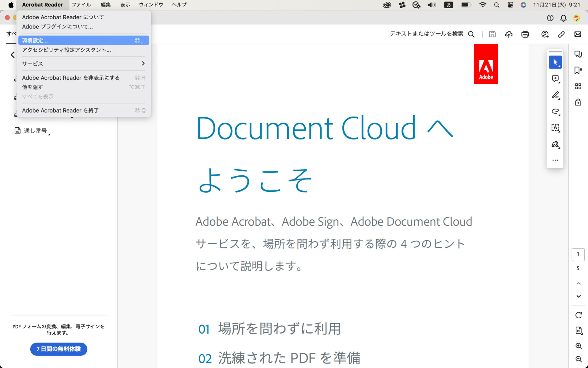Go to next page with down chevron
Image resolution: width=588 pixels, height=368 pixels.
tap(578, 296)
